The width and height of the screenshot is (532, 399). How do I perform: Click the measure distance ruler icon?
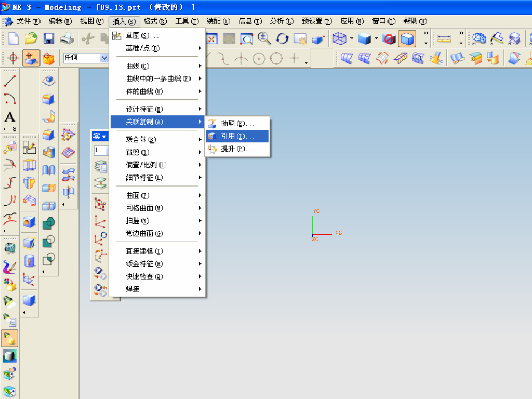click(444, 38)
